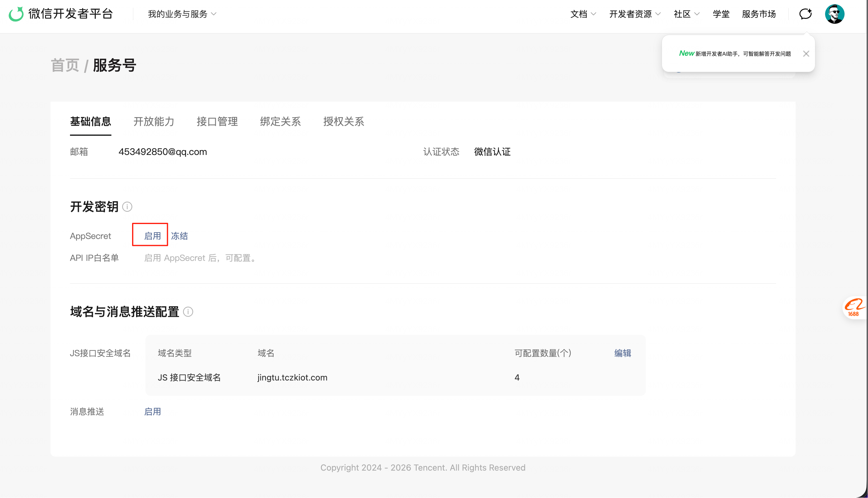Click the 域名与消息推送配置 section heading

pyautogui.click(x=125, y=312)
